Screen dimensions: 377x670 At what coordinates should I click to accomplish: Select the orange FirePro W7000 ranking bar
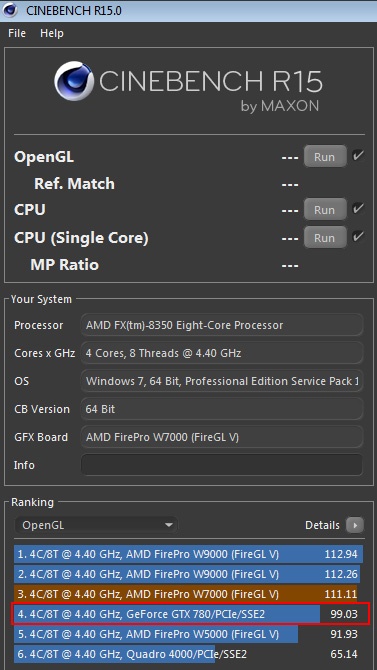click(x=188, y=594)
